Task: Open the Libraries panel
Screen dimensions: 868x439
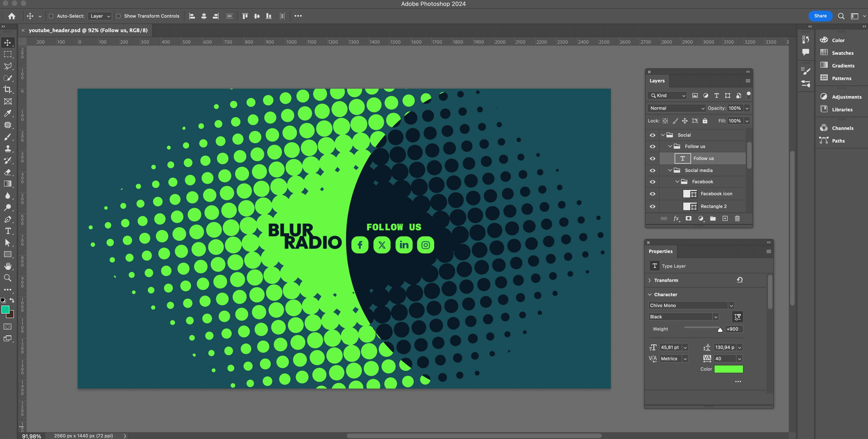Action: [842, 110]
